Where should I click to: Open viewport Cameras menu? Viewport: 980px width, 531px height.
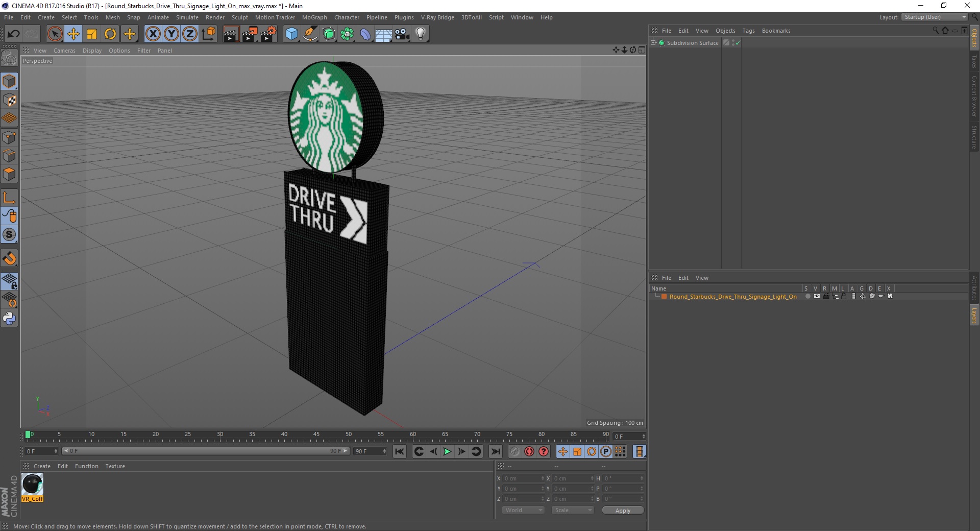(64, 51)
